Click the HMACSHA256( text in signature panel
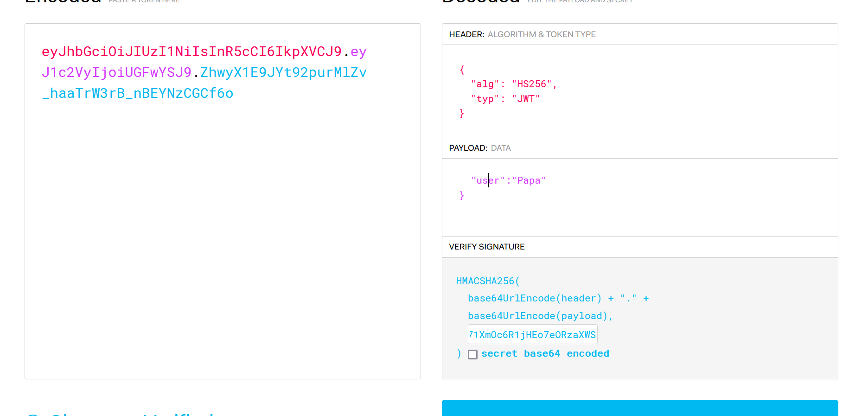The width and height of the screenshot is (868, 416). click(488, 281)
